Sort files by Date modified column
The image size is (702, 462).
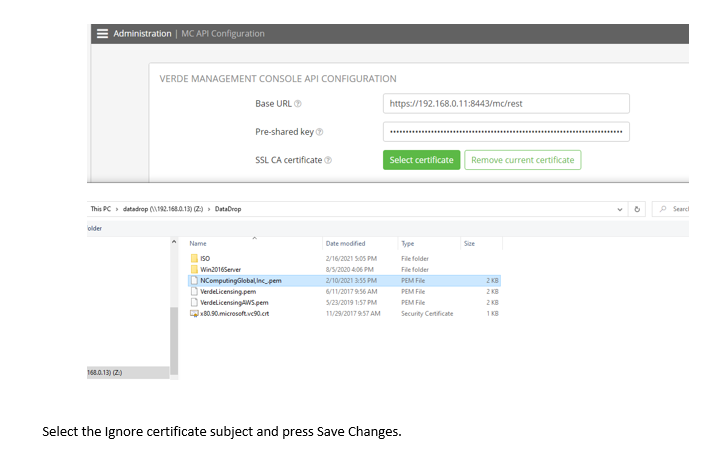[x=345, y=243]
